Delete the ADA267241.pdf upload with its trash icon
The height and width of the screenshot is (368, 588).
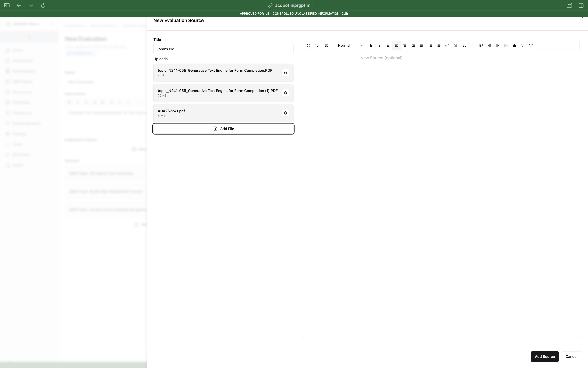[x=286, y=113]
